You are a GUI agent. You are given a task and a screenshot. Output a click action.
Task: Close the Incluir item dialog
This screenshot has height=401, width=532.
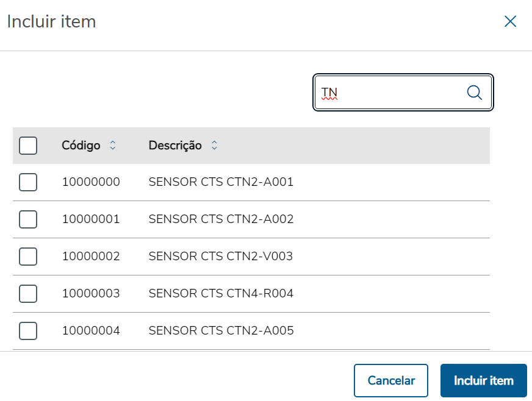[511, 22]
